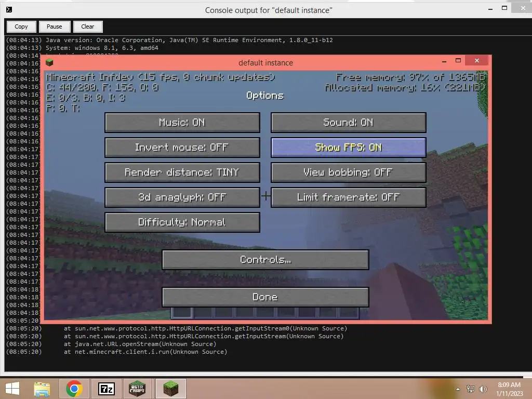Change Render distance: TINY setting
Screen dimensions: 532x399
(x=182, y=172)
